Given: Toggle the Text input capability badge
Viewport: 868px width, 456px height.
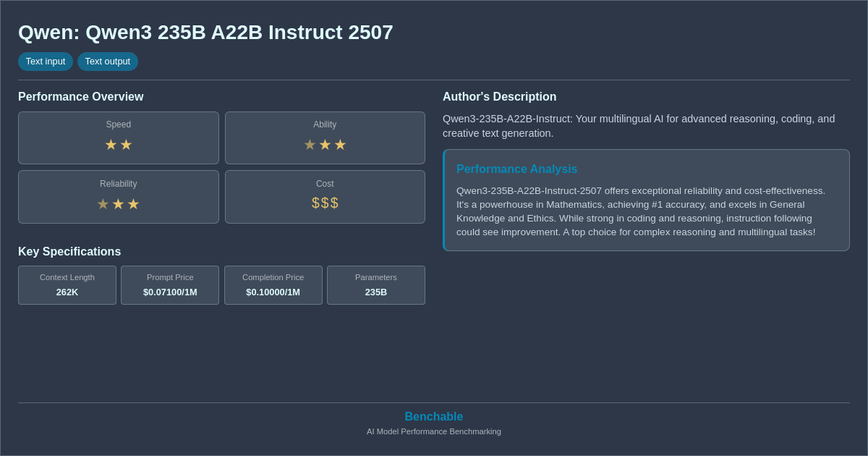Looking at the screenshot, I should coord(46,62).
